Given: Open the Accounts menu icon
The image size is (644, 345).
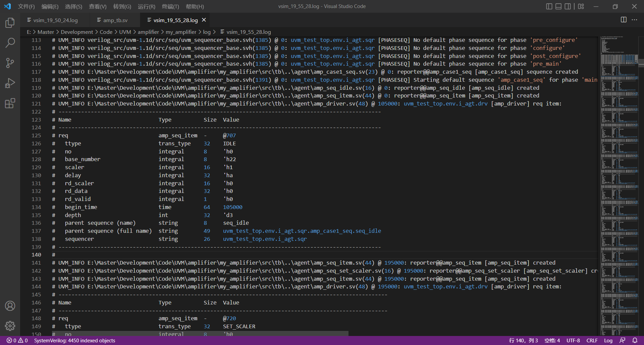Looking at the screenshot, I should pyautogui.click(x=10, y=306).
